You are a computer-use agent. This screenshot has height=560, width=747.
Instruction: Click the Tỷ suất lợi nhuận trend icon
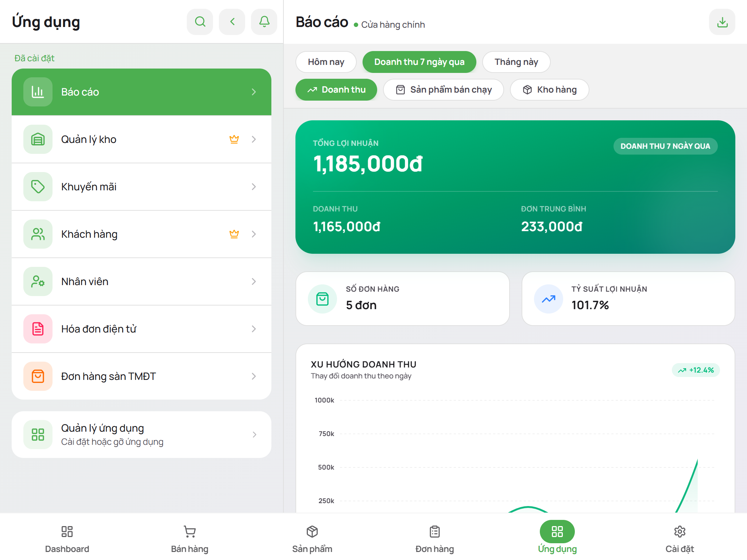tap(549, 299)
